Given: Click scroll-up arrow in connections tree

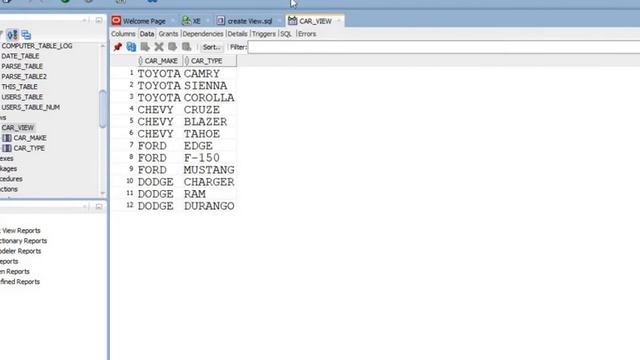Looking at the screenshot, I should tap(102, 46).
